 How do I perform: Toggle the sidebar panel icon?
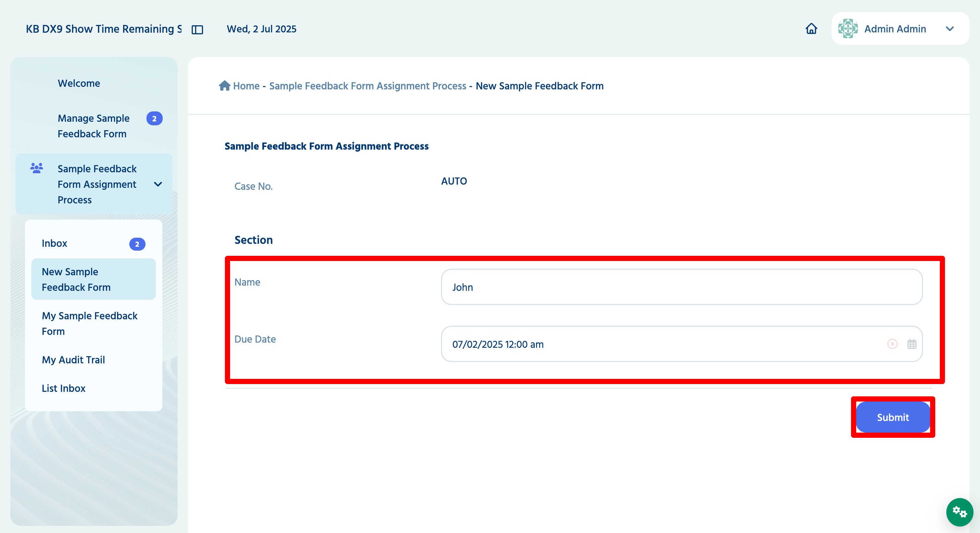coord(197,29)
